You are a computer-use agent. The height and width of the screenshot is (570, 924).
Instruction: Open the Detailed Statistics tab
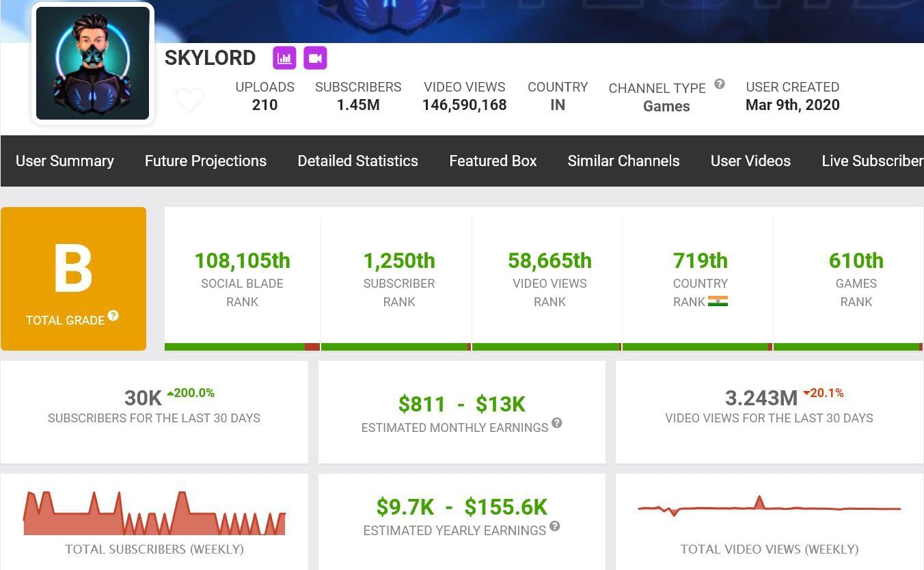click(357, 161)
